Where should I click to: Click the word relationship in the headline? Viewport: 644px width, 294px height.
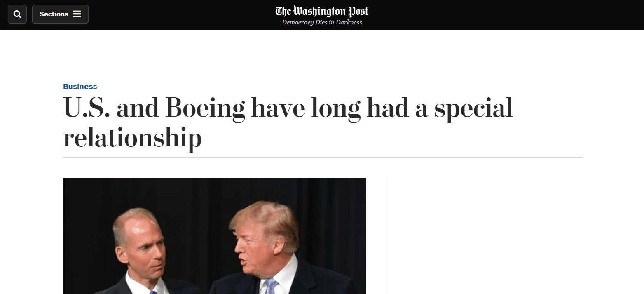(132, 137)
